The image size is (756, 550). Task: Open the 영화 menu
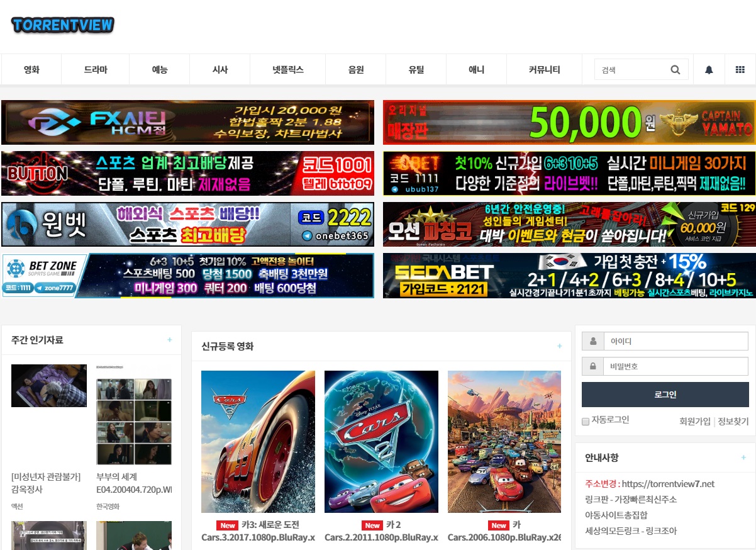tap(31, 70)
